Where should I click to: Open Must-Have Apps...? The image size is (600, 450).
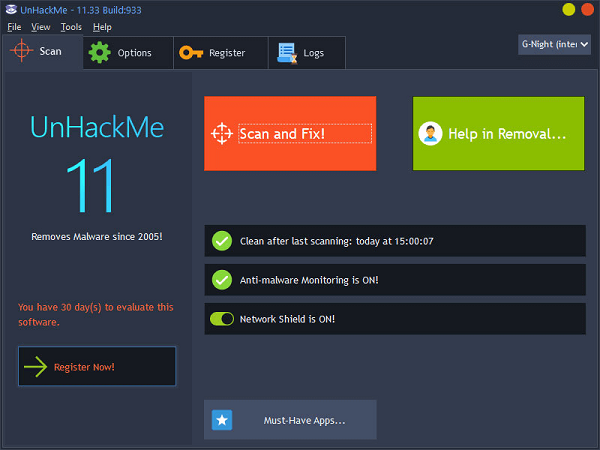[x=290, y=420]
